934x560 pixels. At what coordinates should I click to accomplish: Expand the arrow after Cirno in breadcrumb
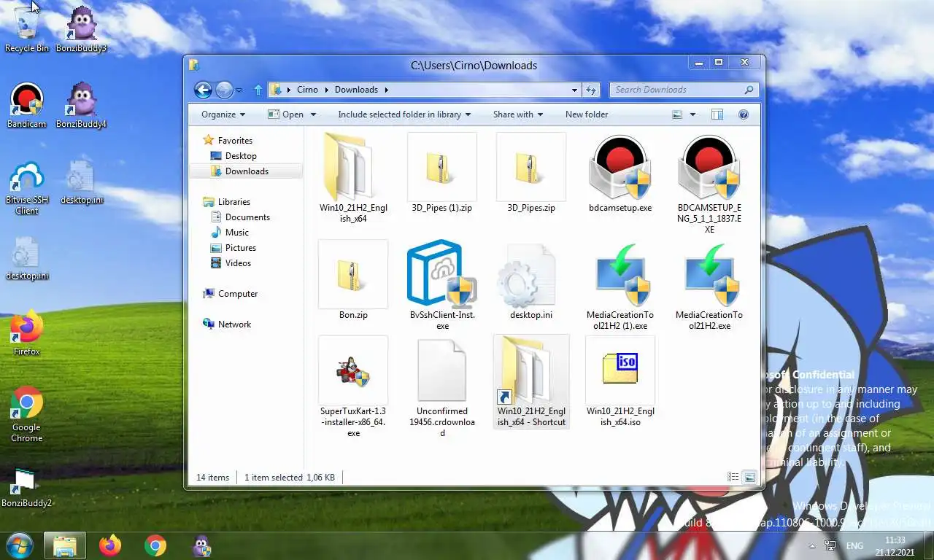[x=326, y=90]
